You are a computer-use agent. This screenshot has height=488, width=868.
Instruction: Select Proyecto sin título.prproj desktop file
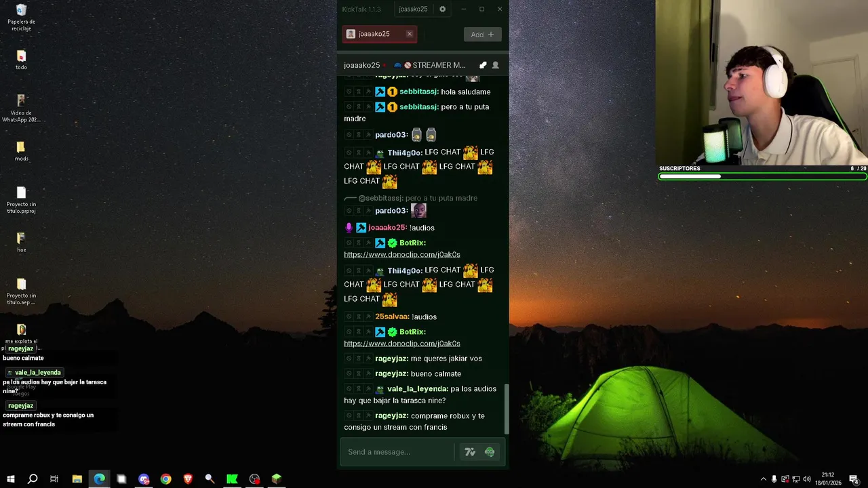click(x=21, y=200)
